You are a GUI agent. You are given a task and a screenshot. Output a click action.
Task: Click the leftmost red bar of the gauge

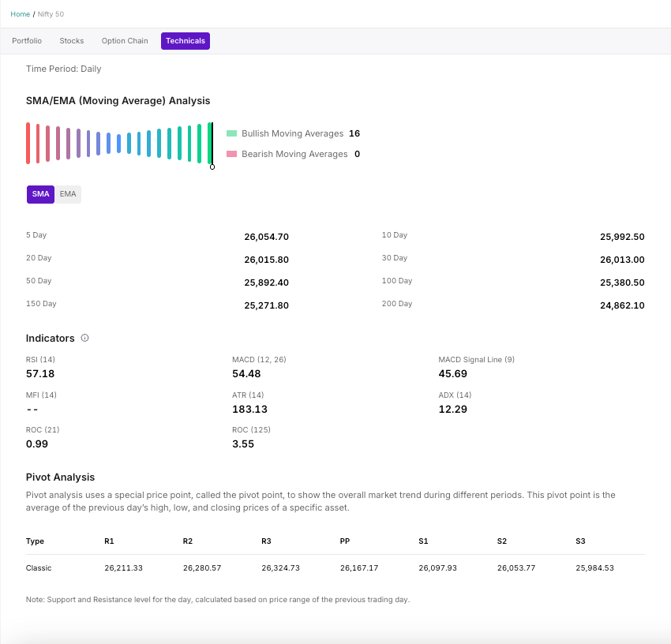point(28,143)
